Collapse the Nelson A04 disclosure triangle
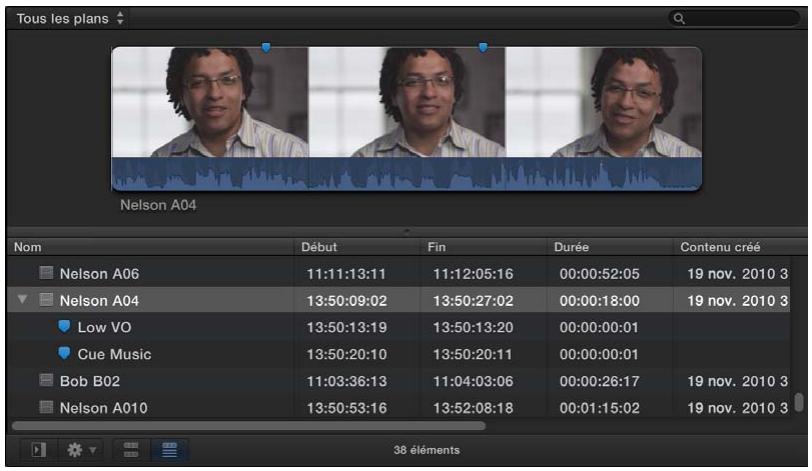The width and height of the screenshot is (812, 471). [22, 299]
